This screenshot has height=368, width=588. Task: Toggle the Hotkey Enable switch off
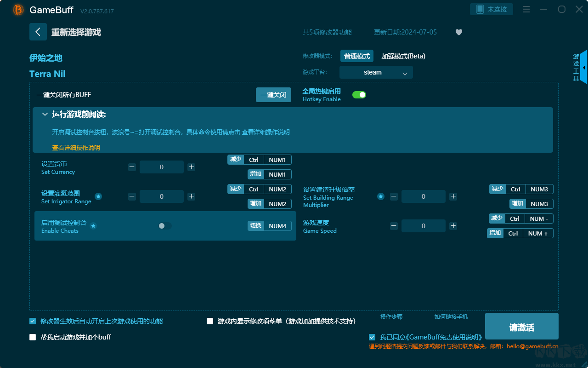(x=359, y=95)
